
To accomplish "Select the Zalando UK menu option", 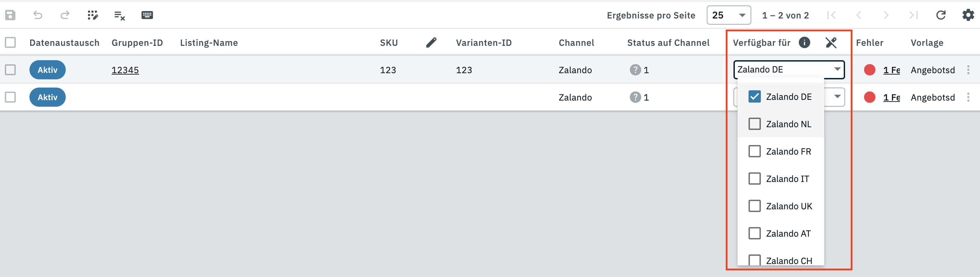I will click(788, 206).
